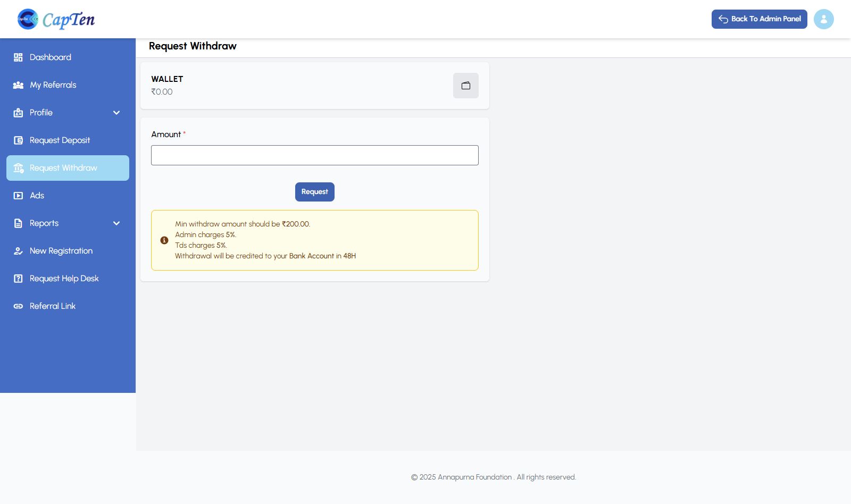Click the Withdrawal credited in 48H line

265,256
